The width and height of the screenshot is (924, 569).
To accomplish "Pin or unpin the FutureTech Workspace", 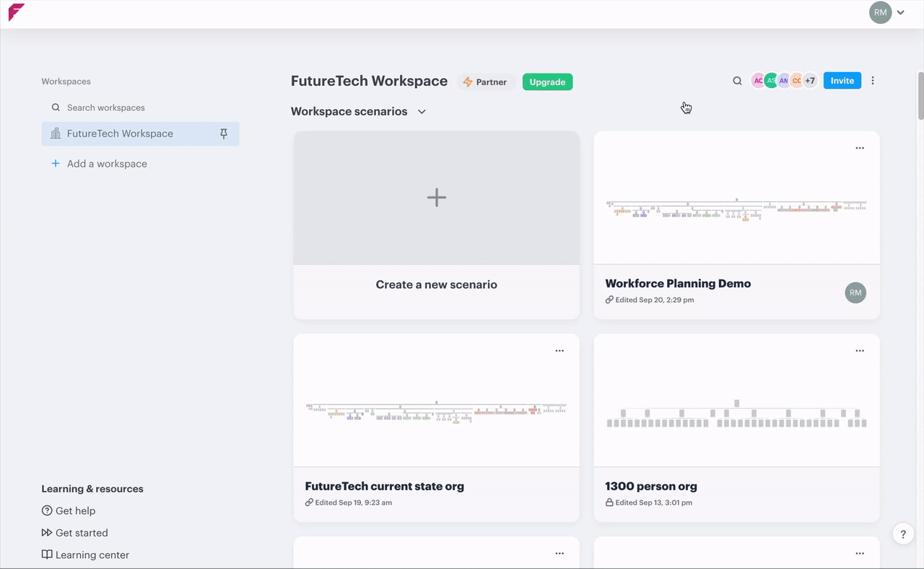I will tap(224, 134).
